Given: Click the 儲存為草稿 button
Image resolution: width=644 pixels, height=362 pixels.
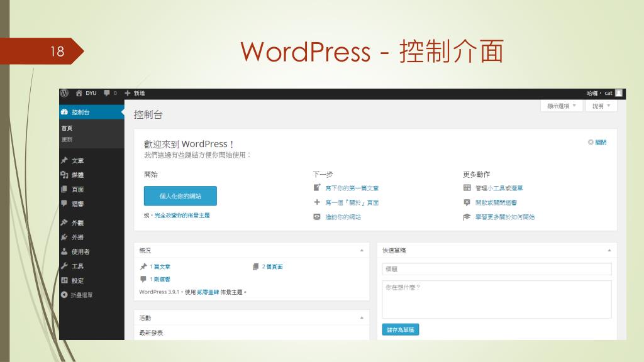Looking at the screenshot, I should click(x=401, y=329).
